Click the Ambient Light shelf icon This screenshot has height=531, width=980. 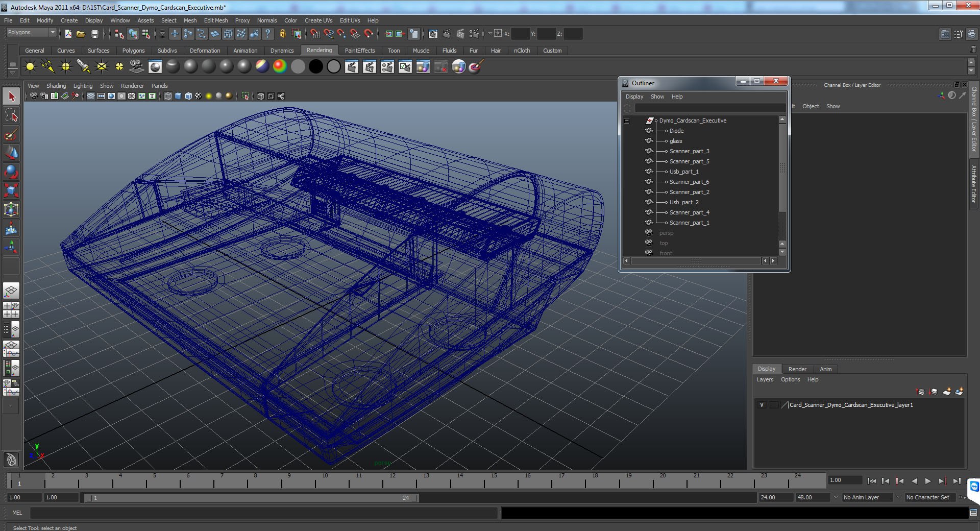click(x=30, y=67)
